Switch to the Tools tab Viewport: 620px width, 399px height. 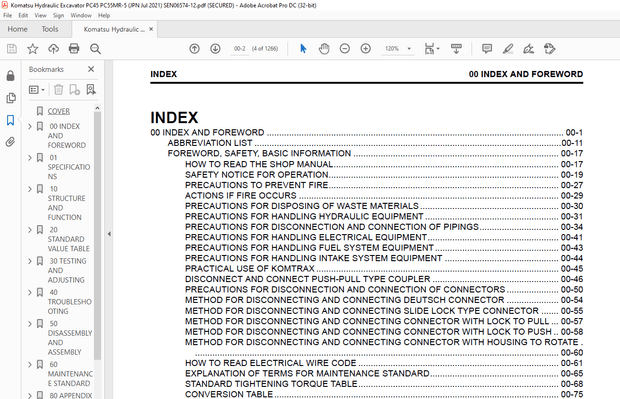(x=50, y=29)
